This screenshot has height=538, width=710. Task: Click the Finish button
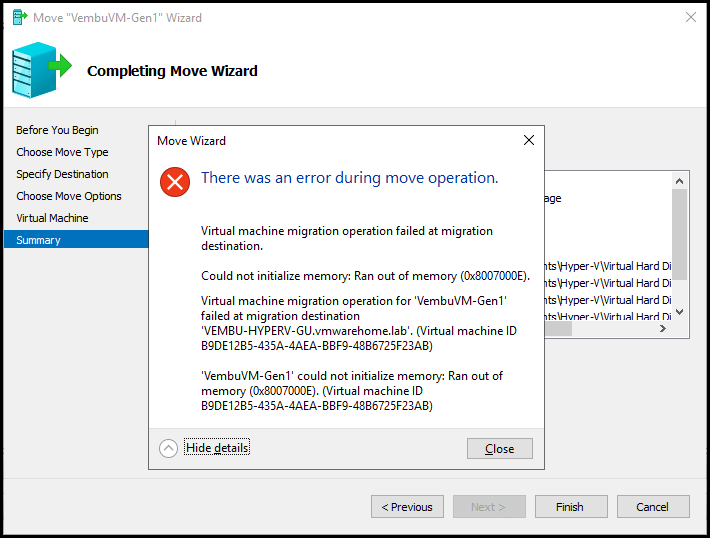click(571, 506)
